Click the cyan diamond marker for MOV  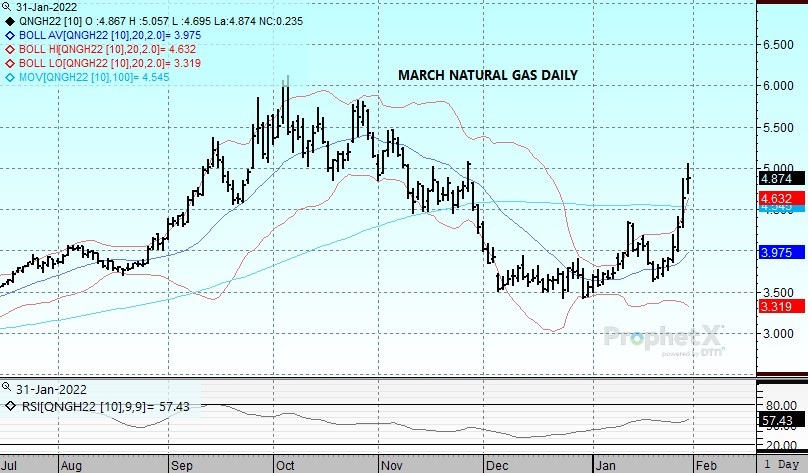pyautogui.click(x=9, y=76)
